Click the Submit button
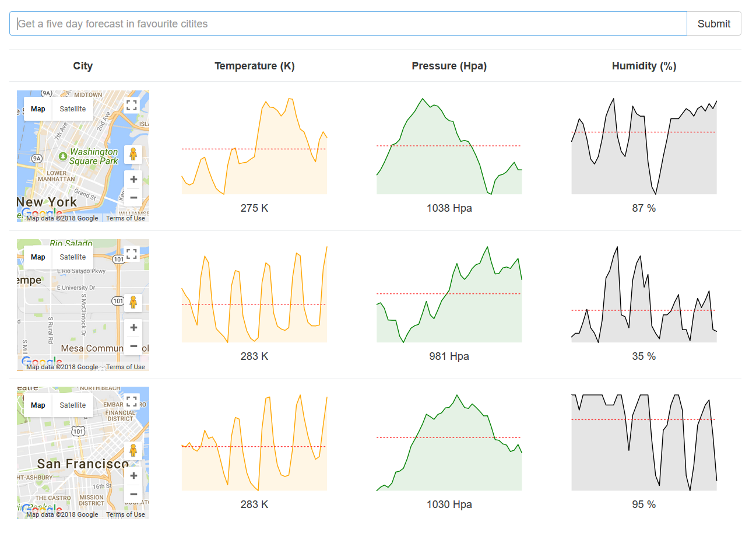 pos(714,23)
